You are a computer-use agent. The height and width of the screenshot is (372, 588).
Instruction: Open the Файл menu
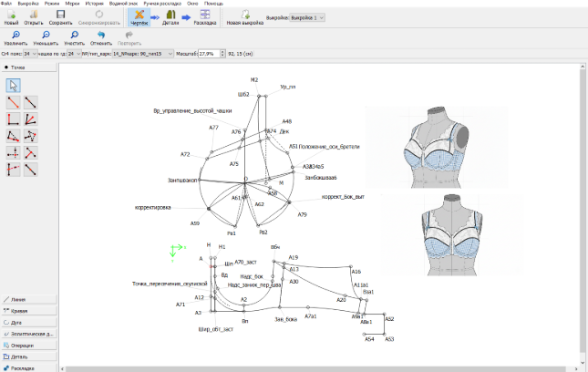tap(8, 3)
